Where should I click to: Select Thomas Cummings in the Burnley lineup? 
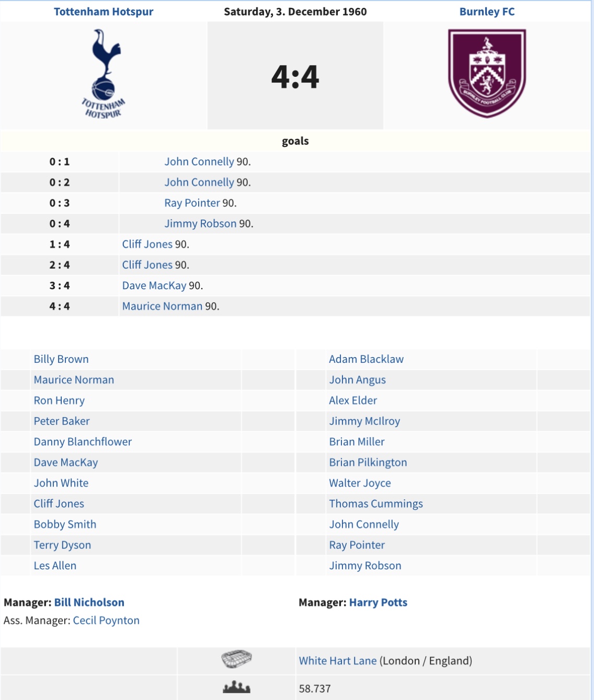point(376,504)
